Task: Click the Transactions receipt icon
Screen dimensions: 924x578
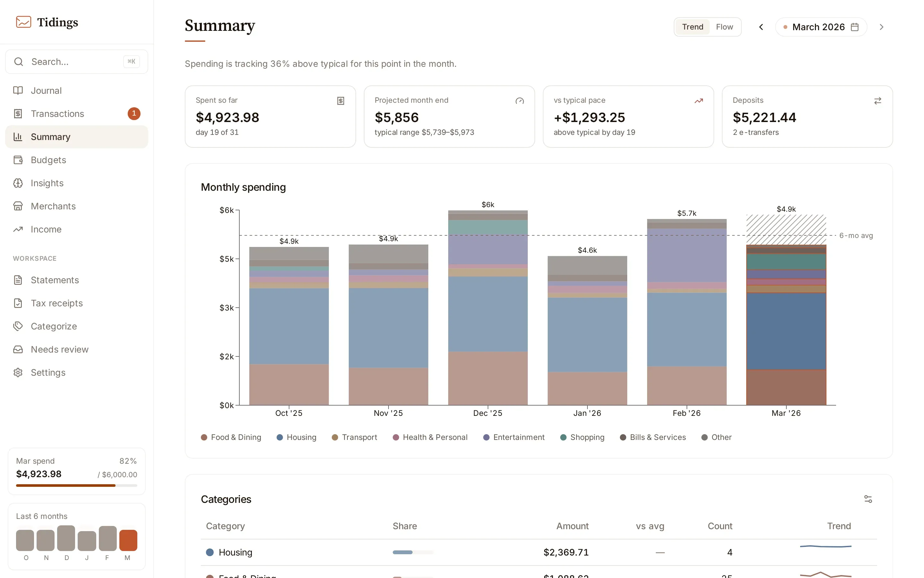Action: (18, 114)
